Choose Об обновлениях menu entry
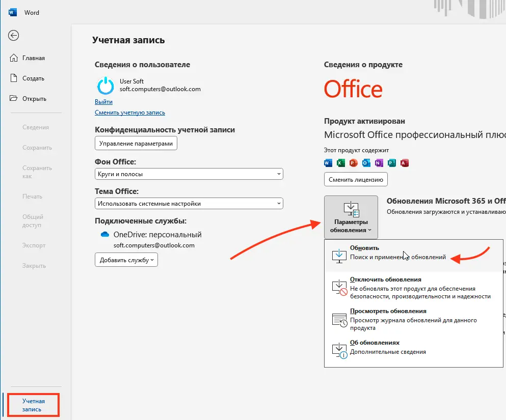The height and width of the screenshot is (420, 506). point(414,350)
